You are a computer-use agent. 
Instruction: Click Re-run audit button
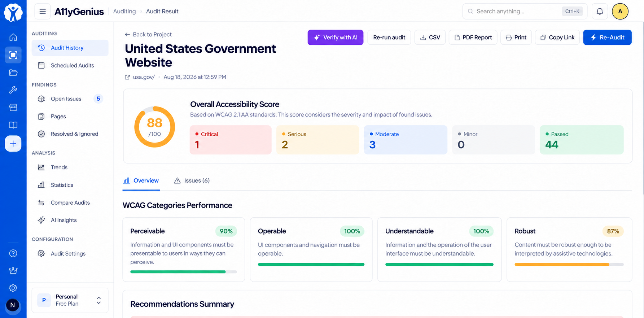click(389, 38)
